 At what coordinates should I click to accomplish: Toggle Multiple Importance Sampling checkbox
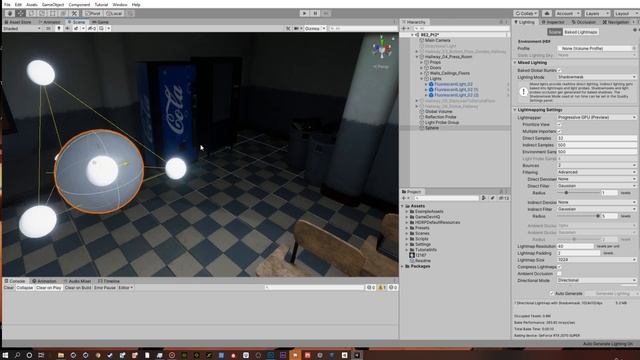[559, 131]
